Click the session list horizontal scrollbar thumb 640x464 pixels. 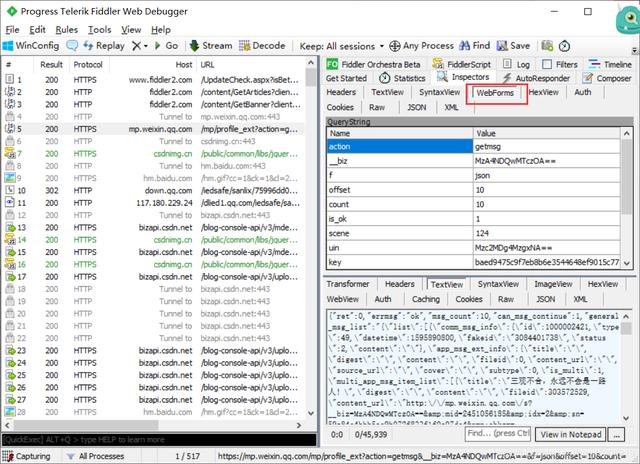(86, 425)
